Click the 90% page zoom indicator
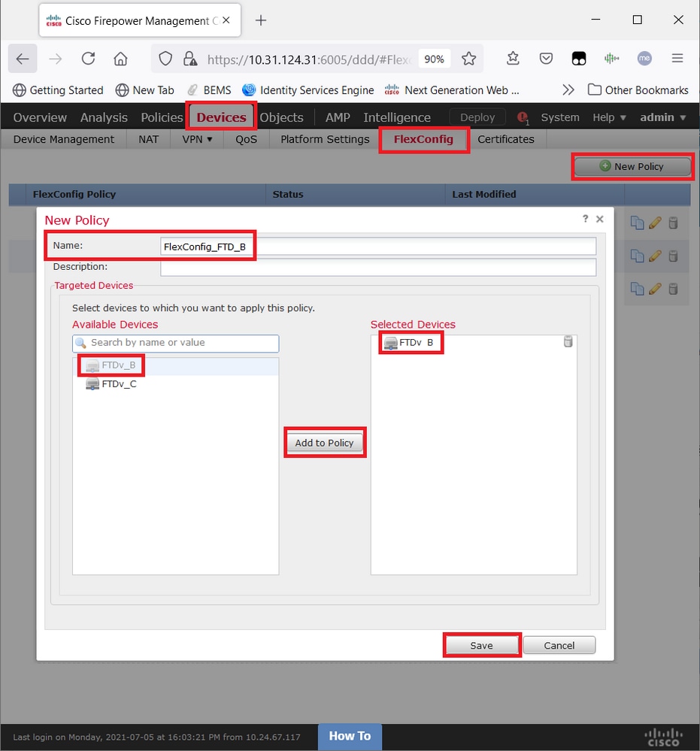The height and width of the screenshot is (751, 700). pyautogui.click(x=434, y=59)
